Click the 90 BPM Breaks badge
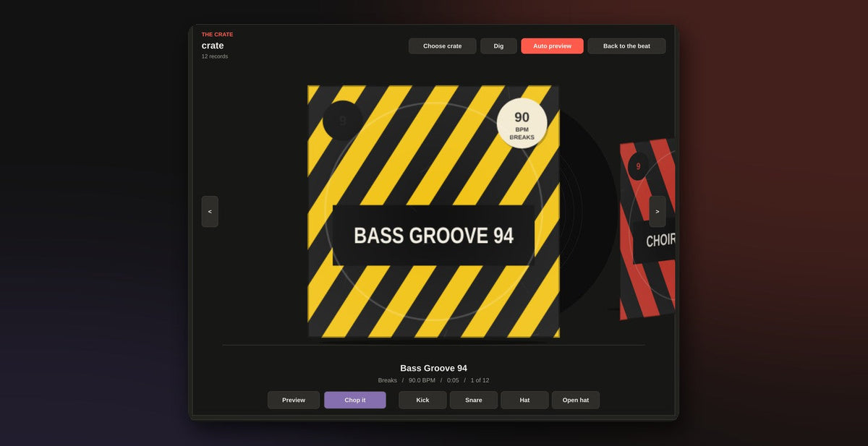The image size is (868, 446). click(522, 124)
